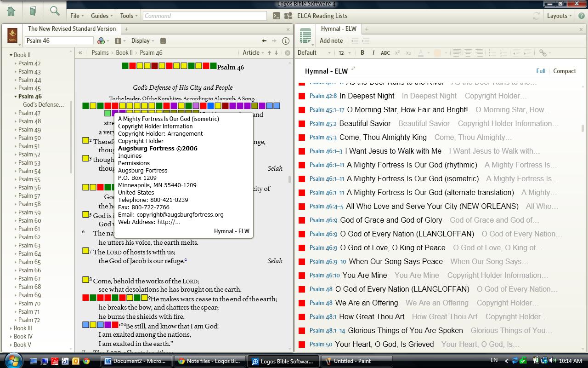Apply italic formatting in notes

pos(373,53)
